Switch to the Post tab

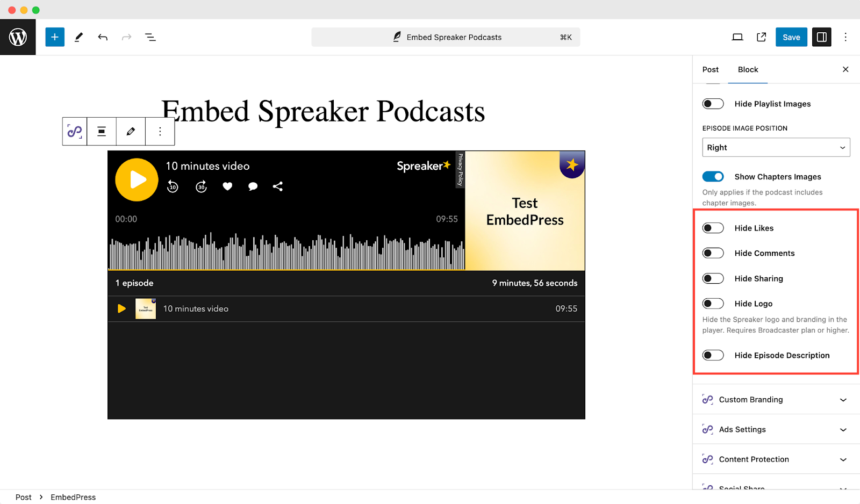point(711,69)
